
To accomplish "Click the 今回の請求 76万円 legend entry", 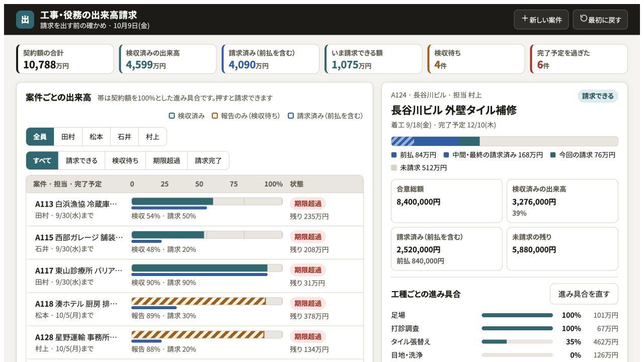I will (583, 155).
